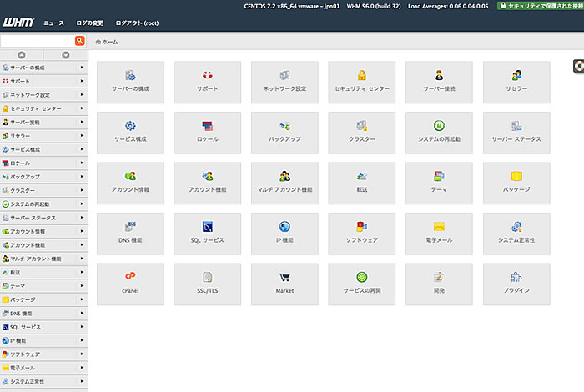584x392 pixels.
Task: Open the サポート lifebuoy tile
Action: 207,80
